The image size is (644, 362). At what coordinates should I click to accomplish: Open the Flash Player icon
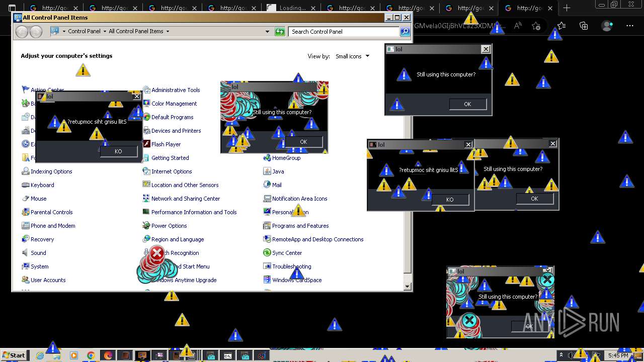point(146,144)
